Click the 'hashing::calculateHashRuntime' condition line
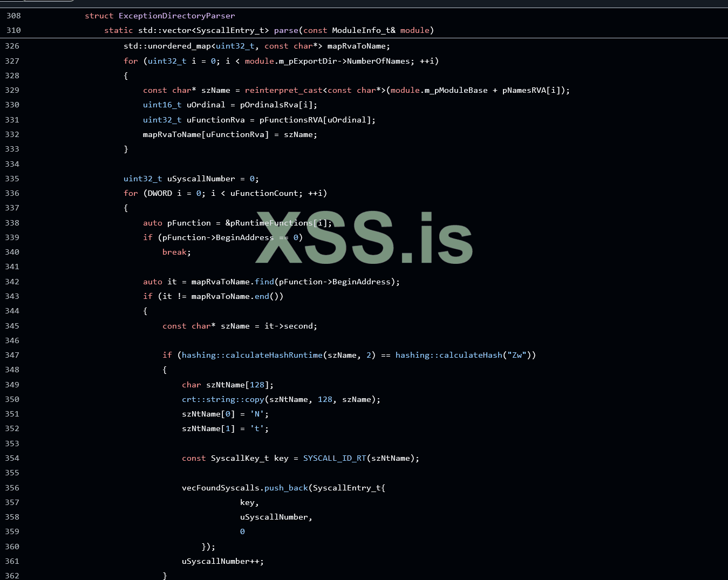Image resolution: width=728 pixels, height=580 pixels. point(349,355)
